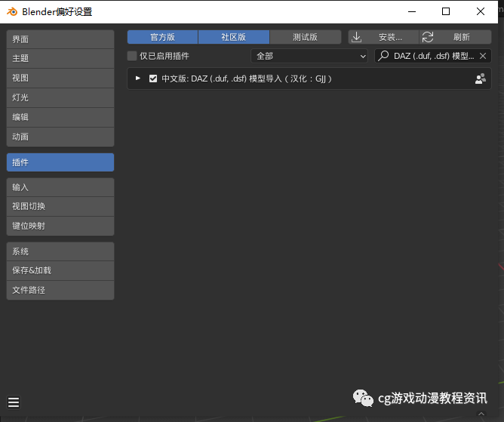Screen dimensions: 504x422
Task: Open the 灯光 preferences section
Action: pos(60,98)
